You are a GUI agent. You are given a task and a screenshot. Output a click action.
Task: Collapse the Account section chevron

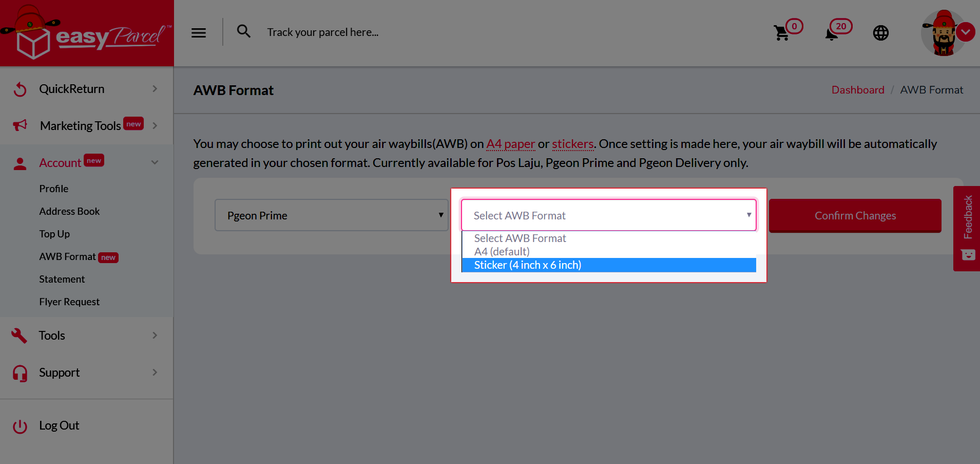click(155, 162)
